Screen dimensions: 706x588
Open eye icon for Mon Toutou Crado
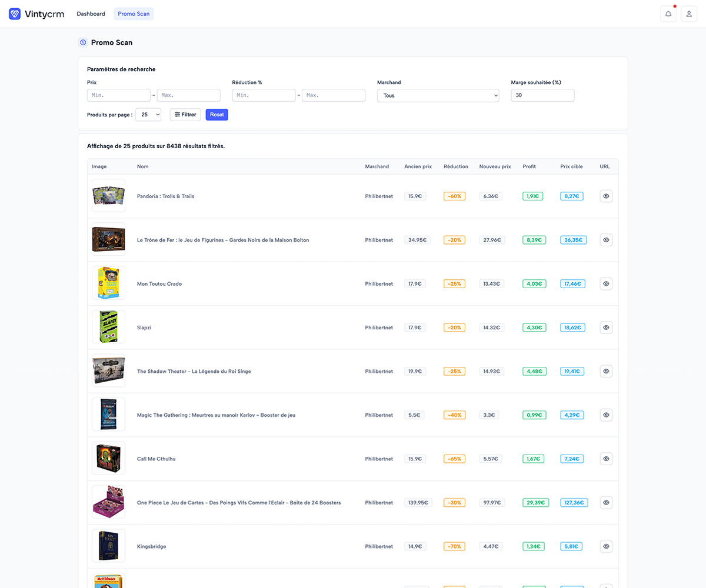pyautogui.click(x=606, y=284)
